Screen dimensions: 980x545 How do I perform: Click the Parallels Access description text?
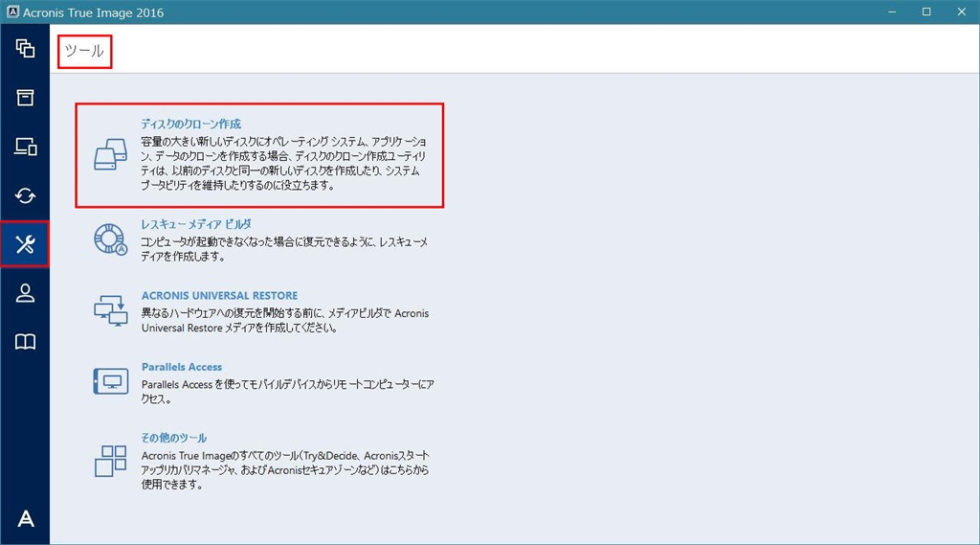pyautogui.click(x=287, y=392)
